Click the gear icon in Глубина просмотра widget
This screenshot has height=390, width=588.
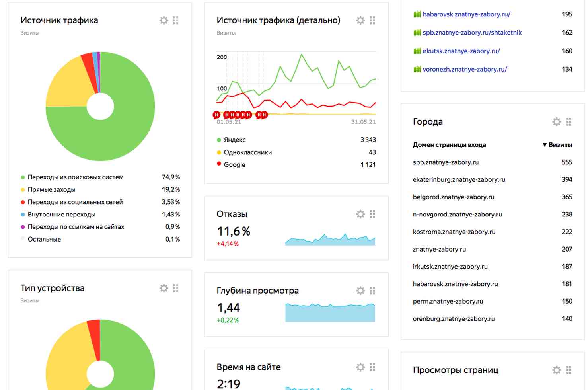tap(360, 291)
